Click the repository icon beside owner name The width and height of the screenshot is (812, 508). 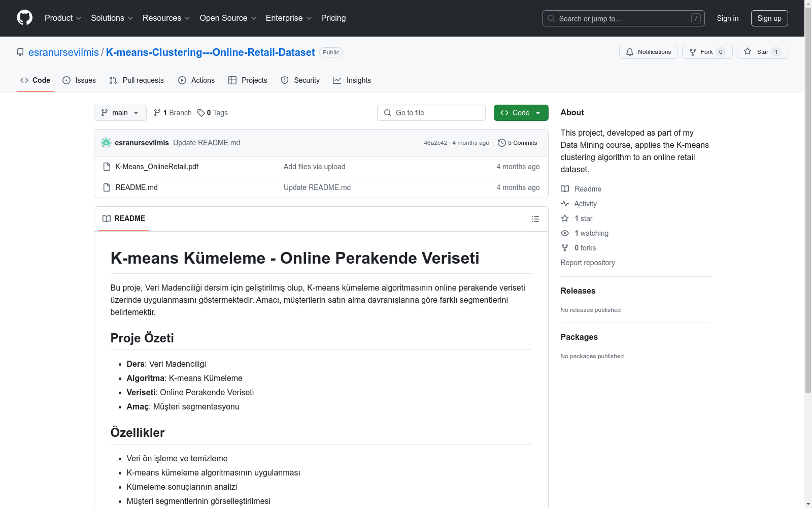click(x=20, y=52)
